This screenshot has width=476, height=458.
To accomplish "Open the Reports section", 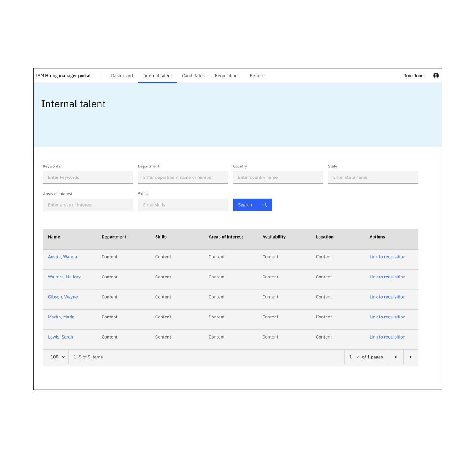I will pos(257,75).
